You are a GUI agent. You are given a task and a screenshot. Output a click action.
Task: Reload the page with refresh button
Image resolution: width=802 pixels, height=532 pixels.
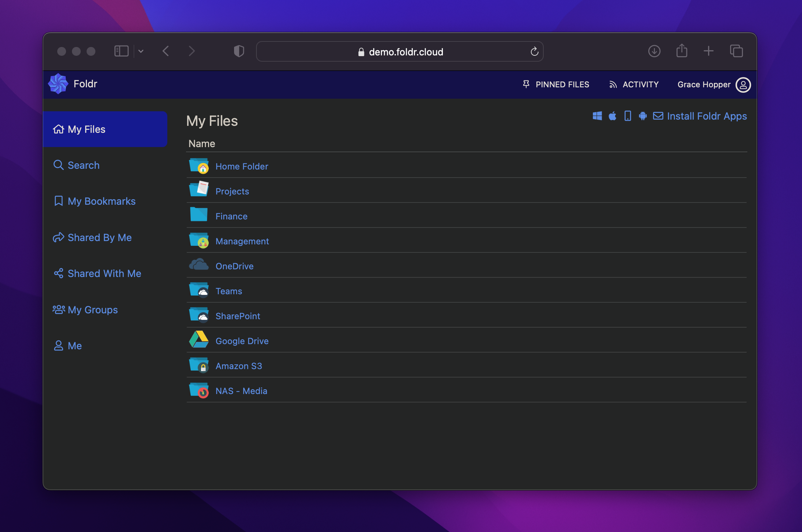coord(534,52)
